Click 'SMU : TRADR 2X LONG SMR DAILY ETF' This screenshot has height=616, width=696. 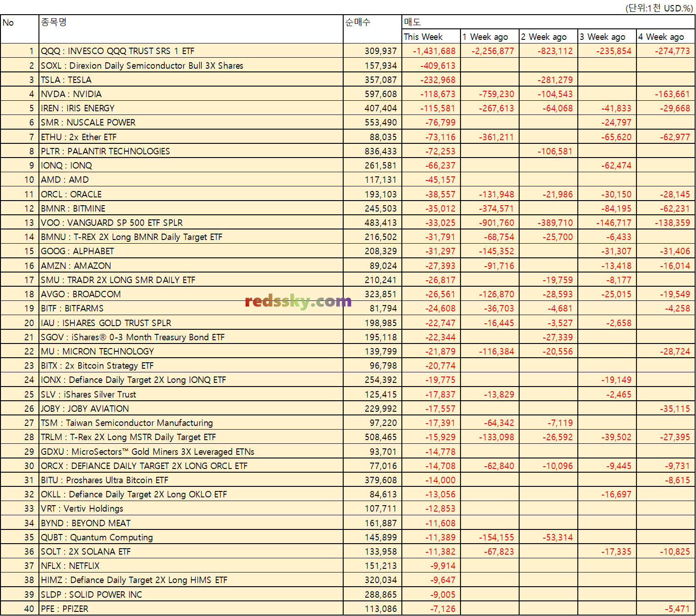coord(191,280)
